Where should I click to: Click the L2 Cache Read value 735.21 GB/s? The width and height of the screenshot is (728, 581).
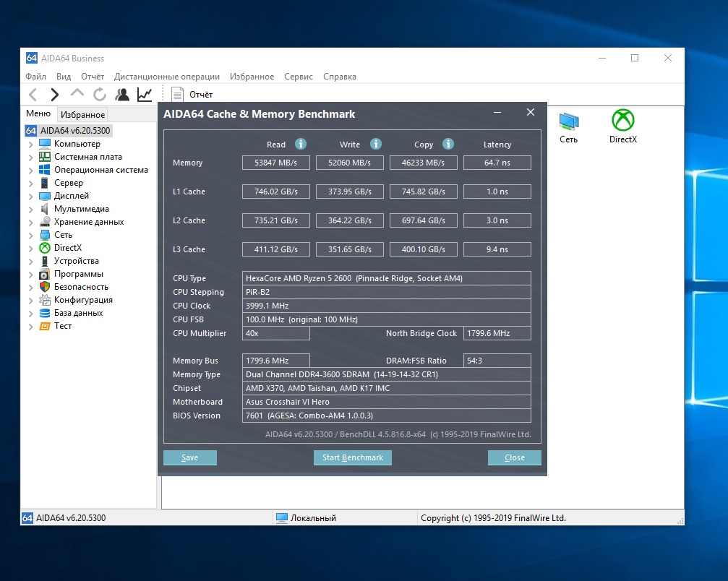click(x=275, y=220)
